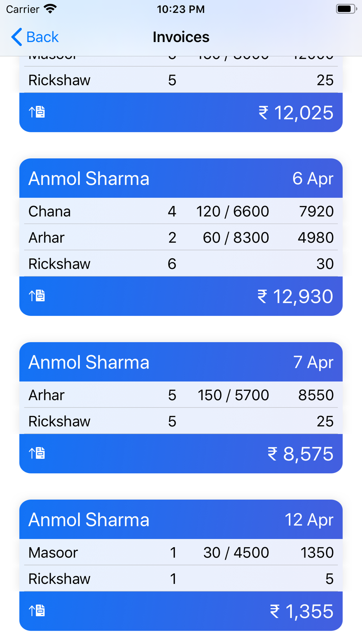Open the Anmol Sharma 6 Apr invoice header

tap(181, 178)
